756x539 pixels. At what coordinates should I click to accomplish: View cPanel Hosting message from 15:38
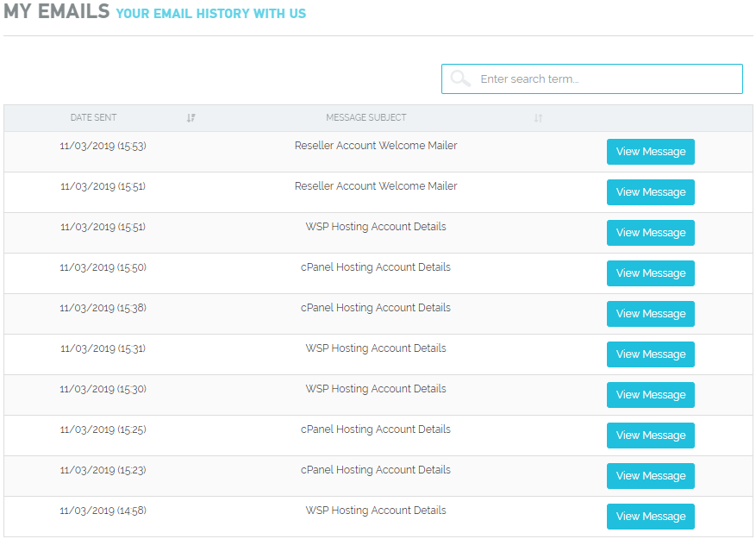[x=651, y=314]
